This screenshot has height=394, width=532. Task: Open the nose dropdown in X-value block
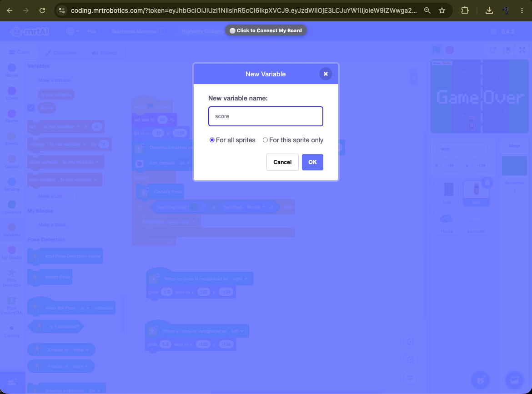point(81,349)
